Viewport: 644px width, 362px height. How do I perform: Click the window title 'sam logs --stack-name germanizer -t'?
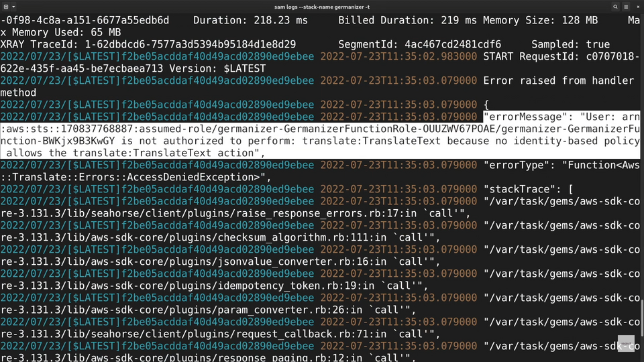pyautogui.click(x=322, y=7)
